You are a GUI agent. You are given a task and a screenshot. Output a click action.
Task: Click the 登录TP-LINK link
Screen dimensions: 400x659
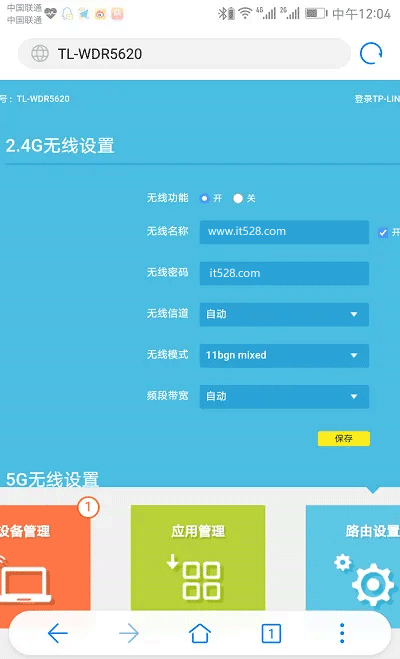pyautogui.click(x=377, y=99)
